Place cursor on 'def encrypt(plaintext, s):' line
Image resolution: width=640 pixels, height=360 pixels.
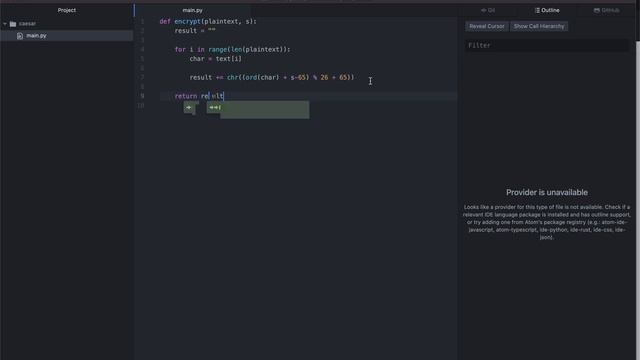pos(208,22)
